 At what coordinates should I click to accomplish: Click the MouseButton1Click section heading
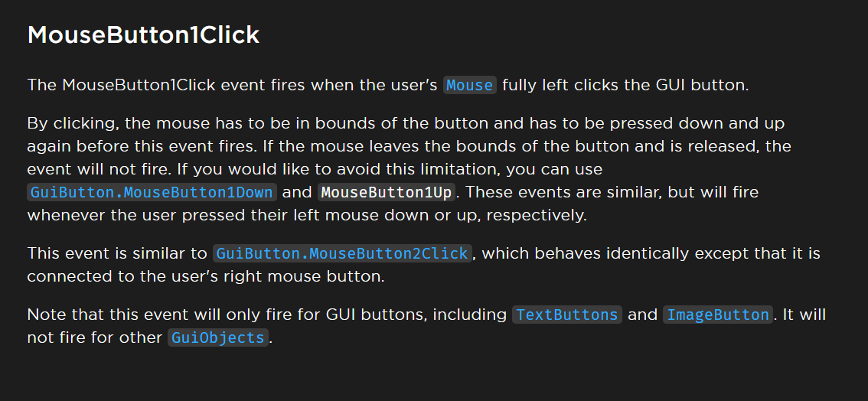[x=143, y=35]
